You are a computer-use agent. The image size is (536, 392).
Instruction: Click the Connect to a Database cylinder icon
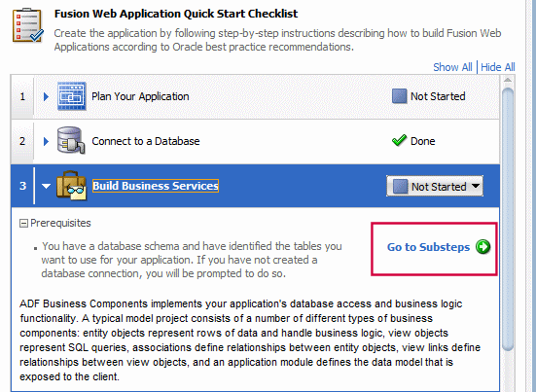click(x=71, y=140)
